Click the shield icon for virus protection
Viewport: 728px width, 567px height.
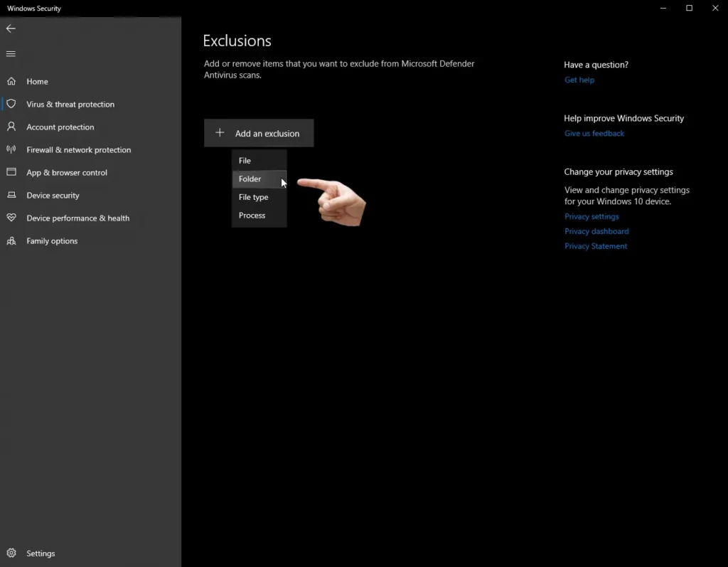coord(11,104)
